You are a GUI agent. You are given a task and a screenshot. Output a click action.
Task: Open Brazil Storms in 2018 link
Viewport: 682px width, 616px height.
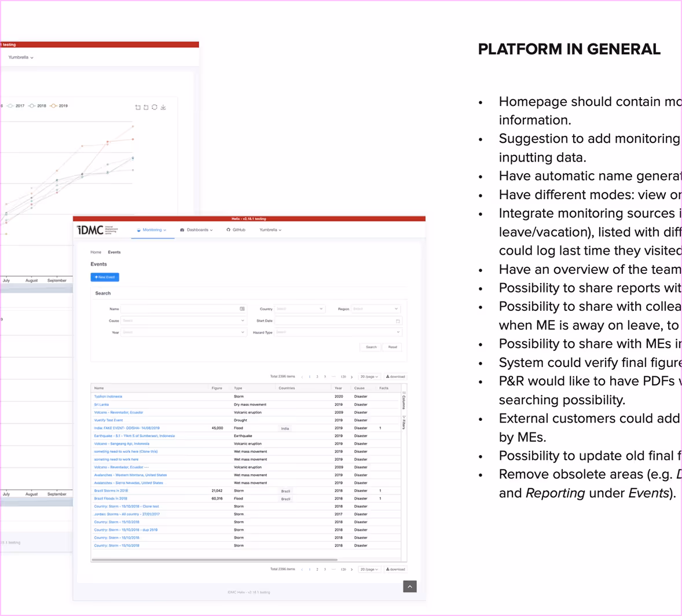tap(111, 491)
